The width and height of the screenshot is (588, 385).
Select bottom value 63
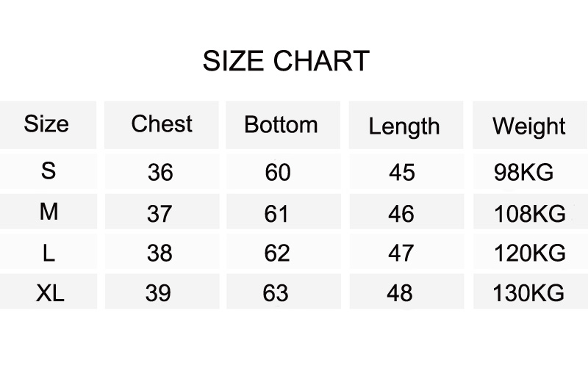coord(276,292)
